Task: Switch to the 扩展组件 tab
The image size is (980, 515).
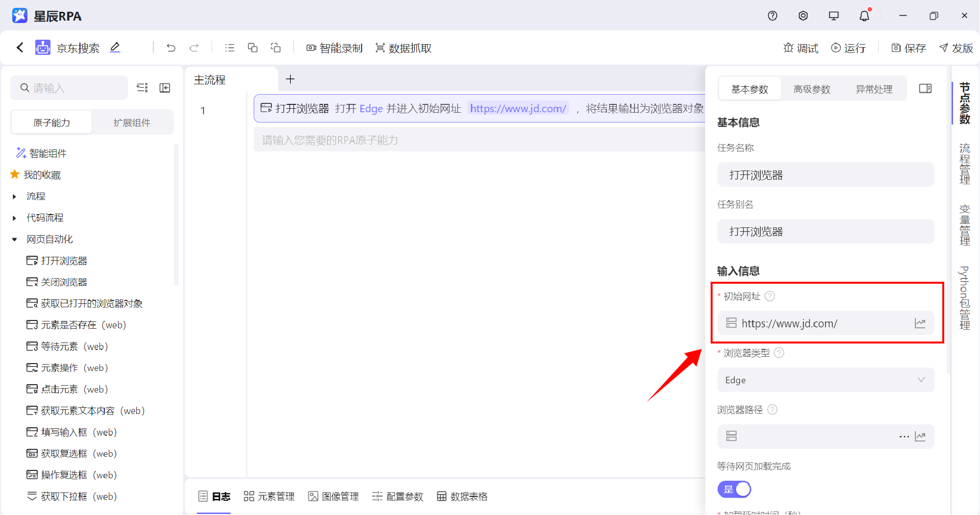Action: [132, 123]
